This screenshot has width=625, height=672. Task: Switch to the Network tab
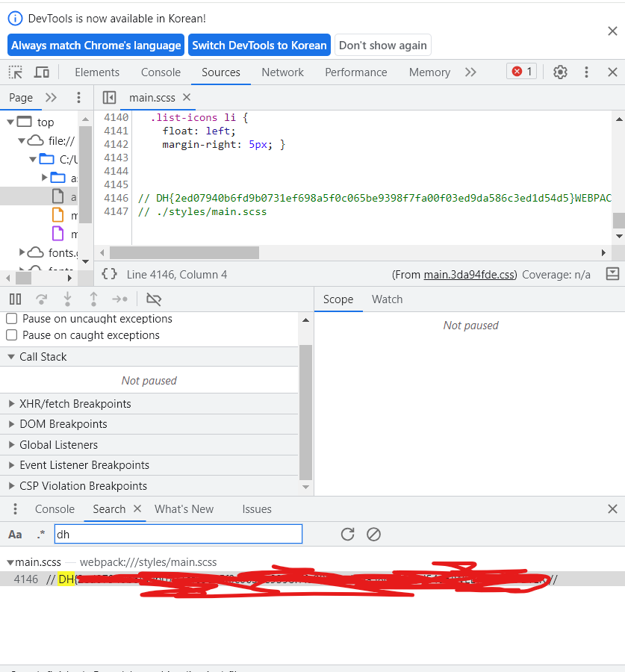(x=282, y=72)
